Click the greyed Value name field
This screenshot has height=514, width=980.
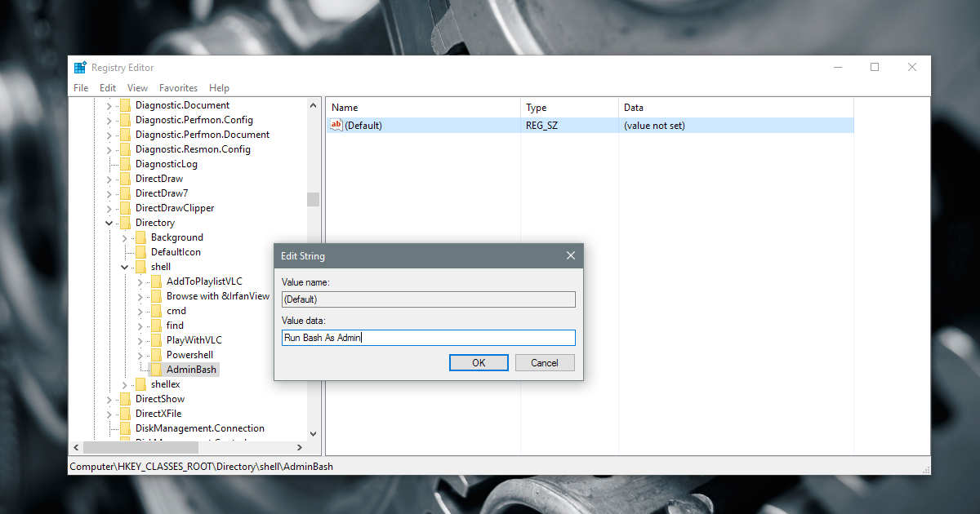[x=429, y=299]
